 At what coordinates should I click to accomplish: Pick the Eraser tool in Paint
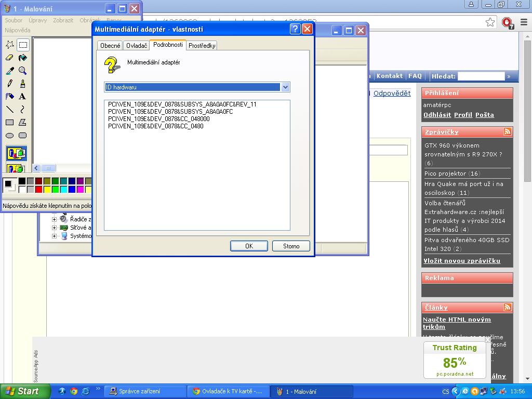coord(10,57)
